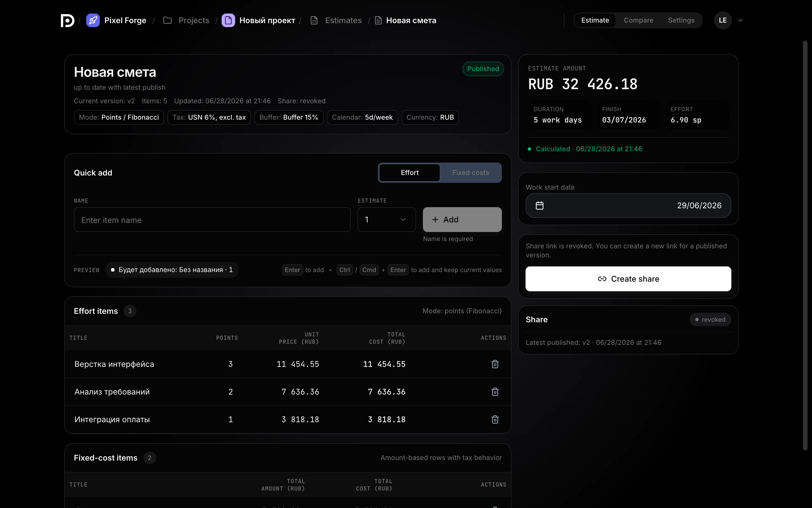Go to Pixel Forge workspace breadcrumb

coord(125,21)
